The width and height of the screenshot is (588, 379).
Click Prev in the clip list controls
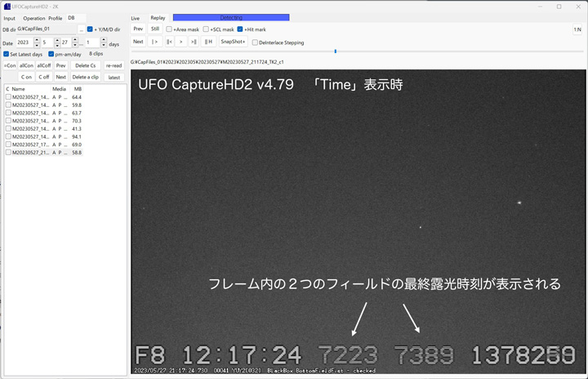pos(60,65)
